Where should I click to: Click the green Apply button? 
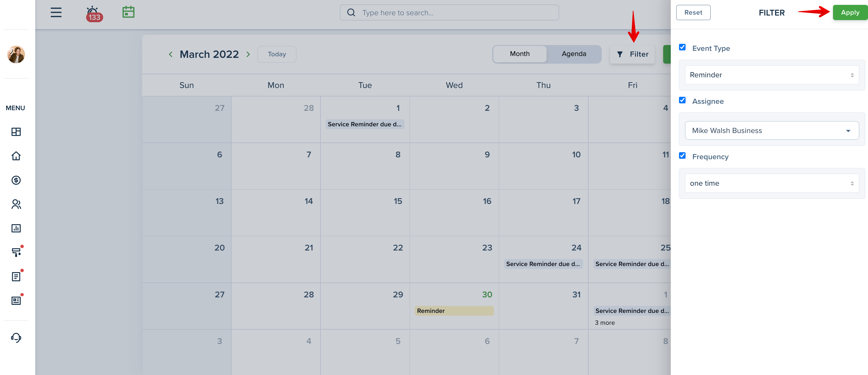[x=850, y=12]
